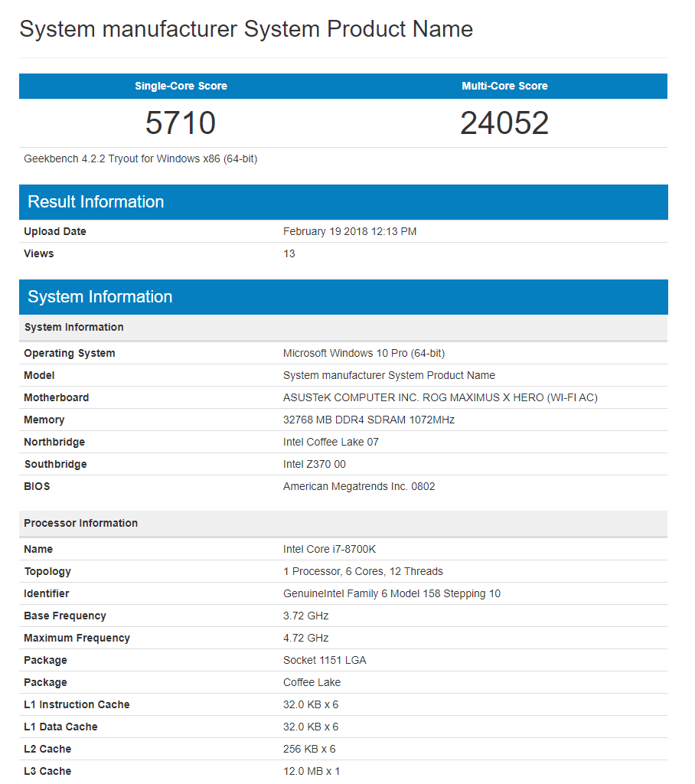This screenshot has height=784, width=695.
Task: Click 'ASUSTeK COMPUTER INC. ROG MAXIMUS X HERO' value
Action: [441, 397]
